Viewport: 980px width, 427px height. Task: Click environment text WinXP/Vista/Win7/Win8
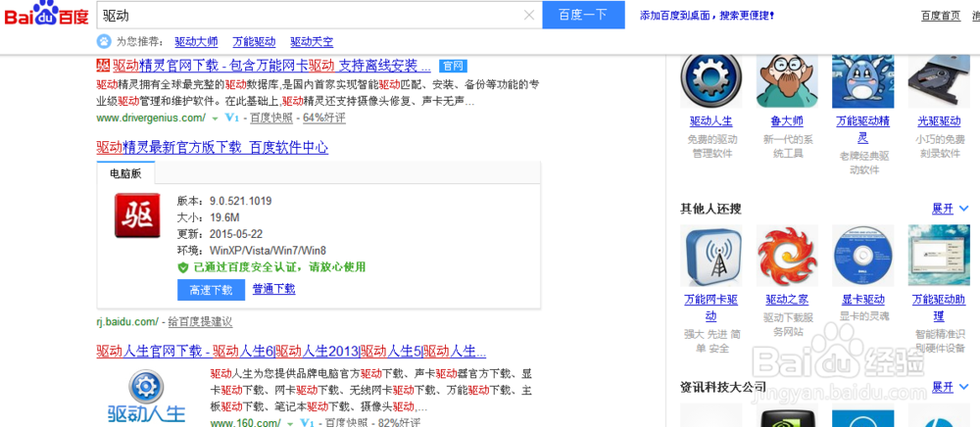coord(268,251)
